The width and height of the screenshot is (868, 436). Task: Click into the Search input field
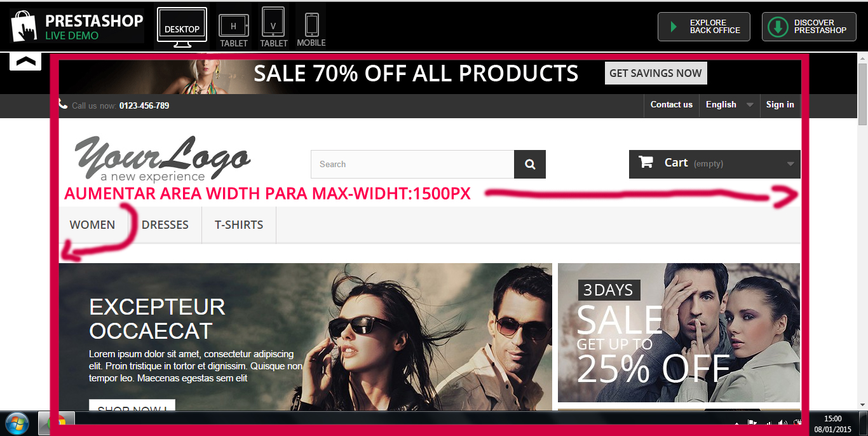[x=412, y=165]
